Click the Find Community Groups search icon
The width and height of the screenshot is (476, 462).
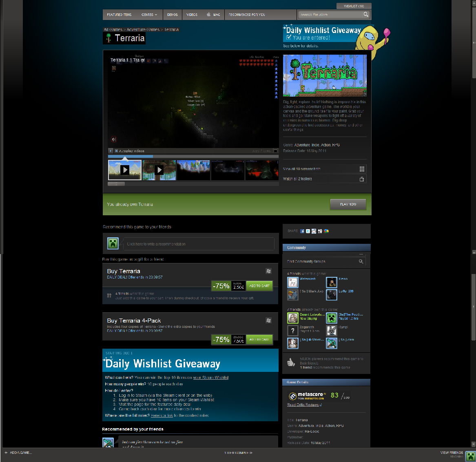(361, 261)
